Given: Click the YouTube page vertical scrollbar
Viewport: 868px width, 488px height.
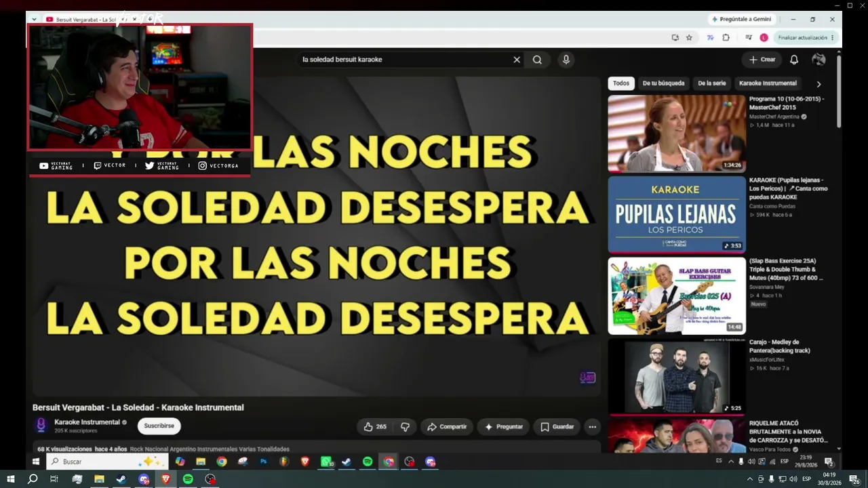Looking at the screenshot, I should (x=839, y=91).
